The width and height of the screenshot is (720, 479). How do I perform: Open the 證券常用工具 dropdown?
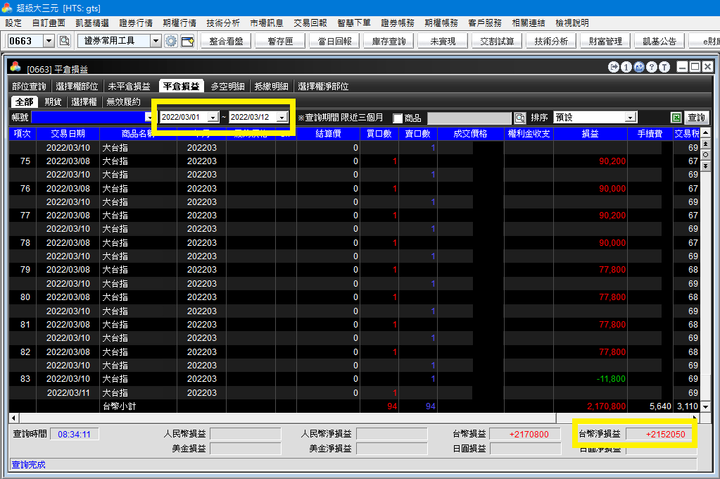click(156, 41)
